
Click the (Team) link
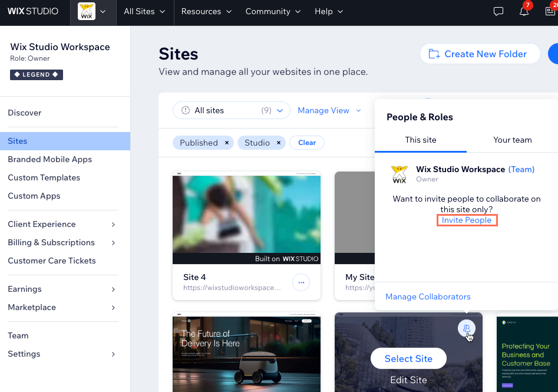coord(521,170)
